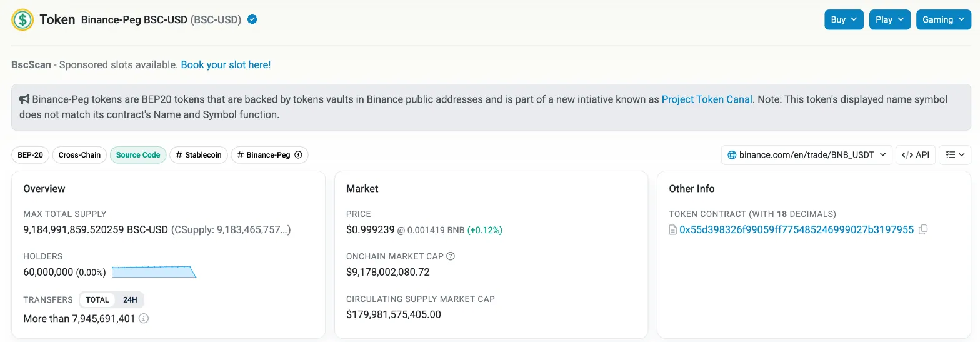Click the API button

[916, 155]
